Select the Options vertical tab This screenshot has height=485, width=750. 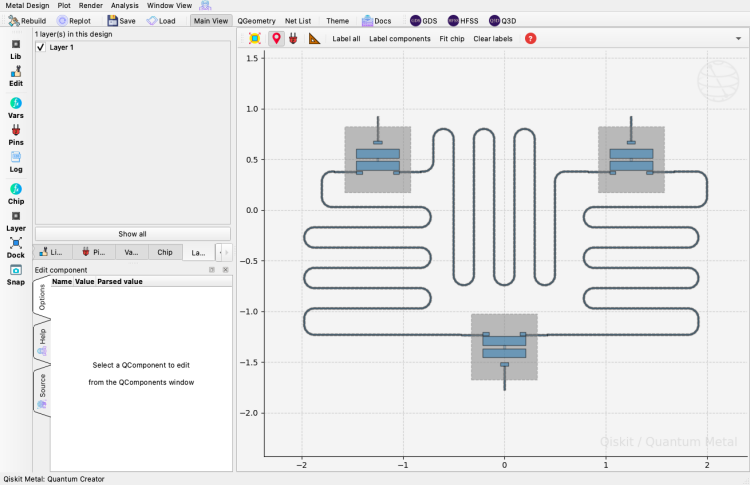[x=42, y=297]
